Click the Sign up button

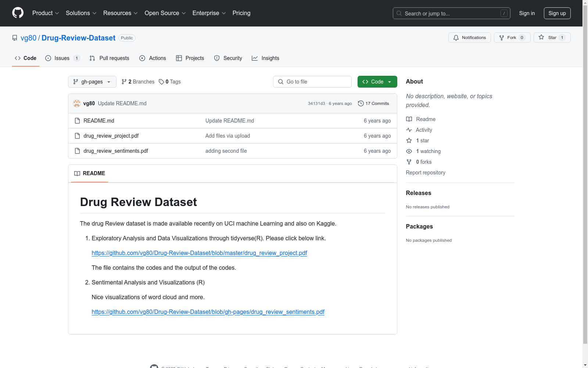tap(557, 13)
